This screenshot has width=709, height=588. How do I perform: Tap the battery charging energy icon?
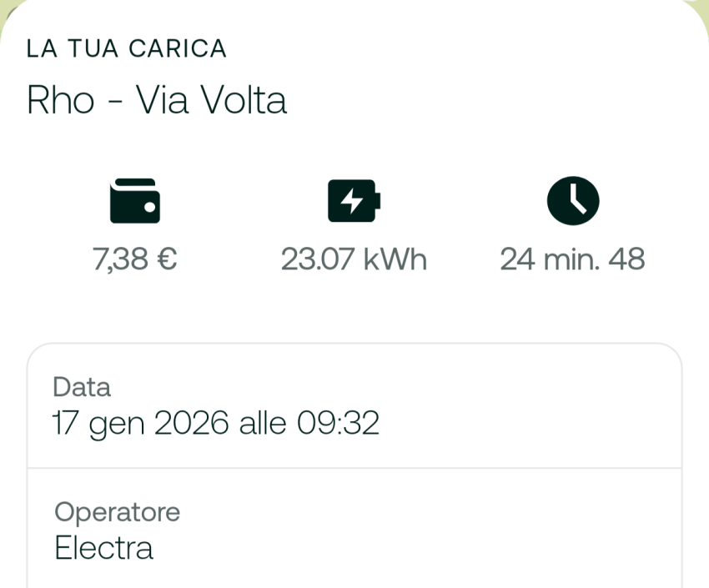353,201
